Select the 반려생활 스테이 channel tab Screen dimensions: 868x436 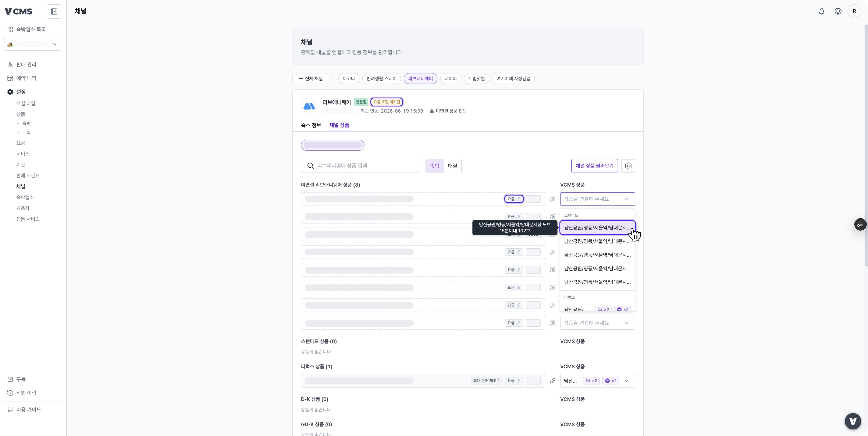(381, 78)
